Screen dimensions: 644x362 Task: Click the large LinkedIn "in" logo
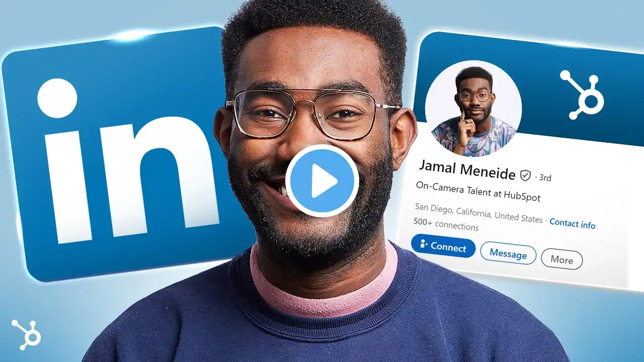coord(122,153)
